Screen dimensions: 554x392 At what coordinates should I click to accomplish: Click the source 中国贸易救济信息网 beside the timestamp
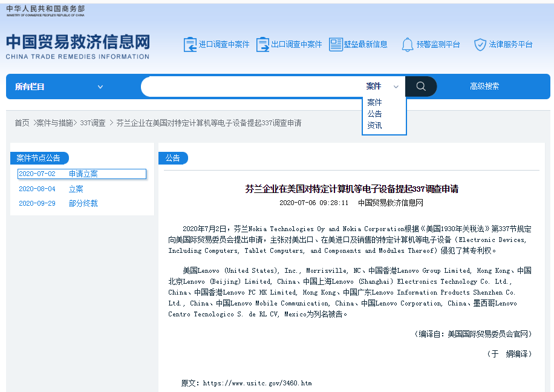click(391, 203)
